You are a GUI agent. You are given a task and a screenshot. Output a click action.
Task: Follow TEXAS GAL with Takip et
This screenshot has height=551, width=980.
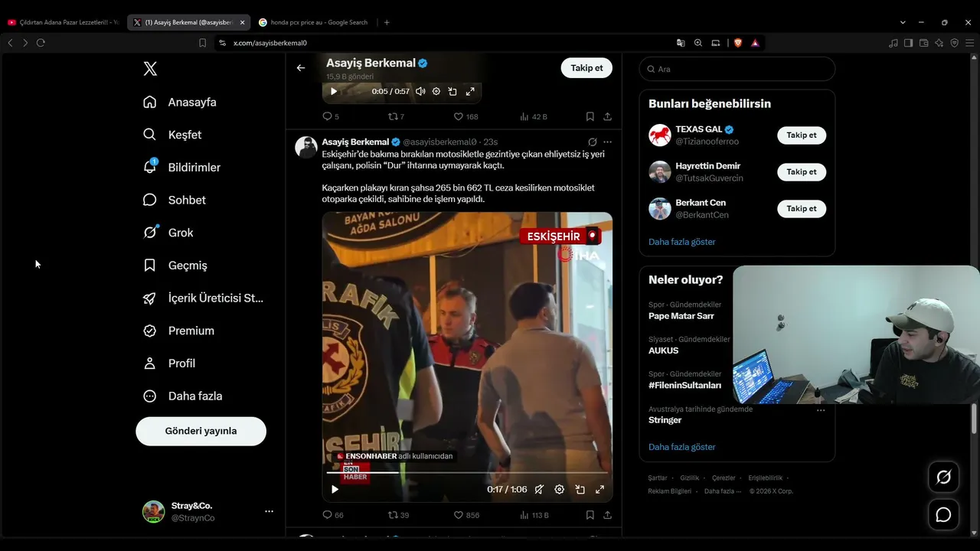[x=802, y=135]
